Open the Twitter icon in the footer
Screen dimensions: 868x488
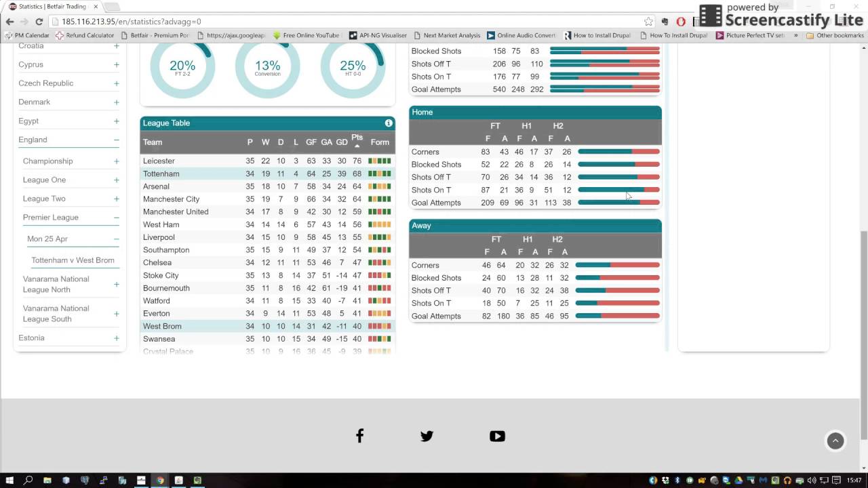(427, 436)
